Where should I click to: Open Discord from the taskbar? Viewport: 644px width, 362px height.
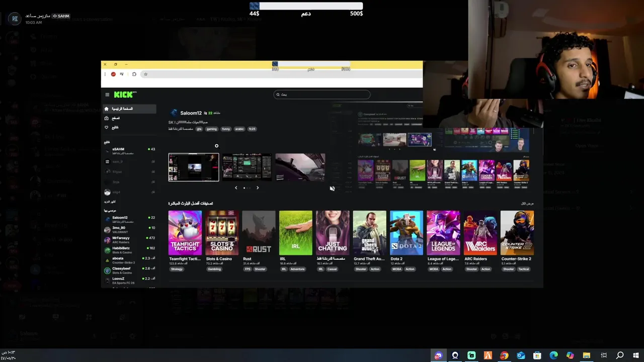(438, 355)
